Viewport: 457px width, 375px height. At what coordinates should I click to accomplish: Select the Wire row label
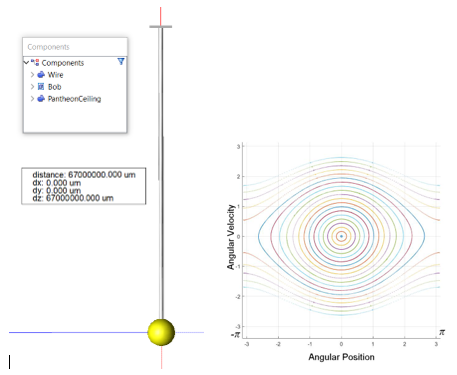pyautogui.click(x=55, y=75)
